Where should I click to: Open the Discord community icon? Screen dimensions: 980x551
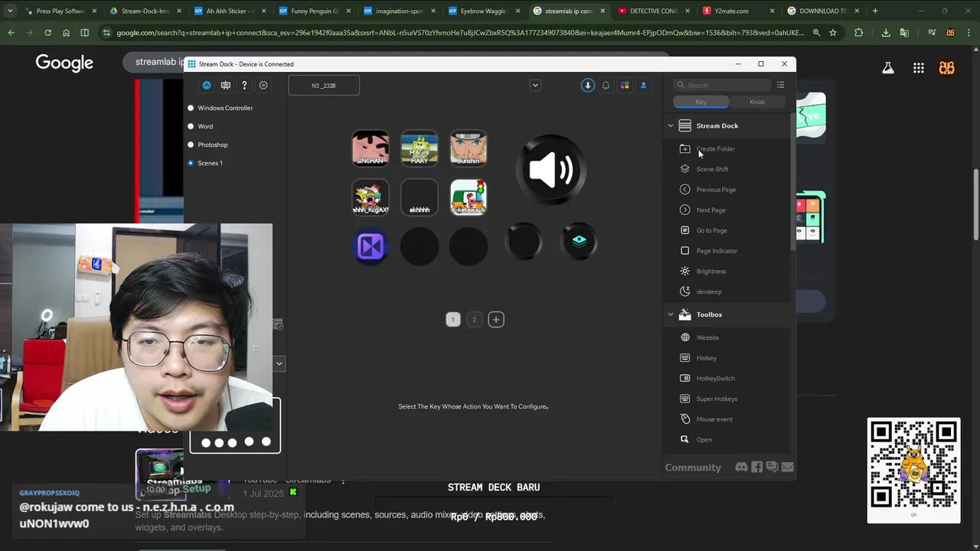point(741,467)
